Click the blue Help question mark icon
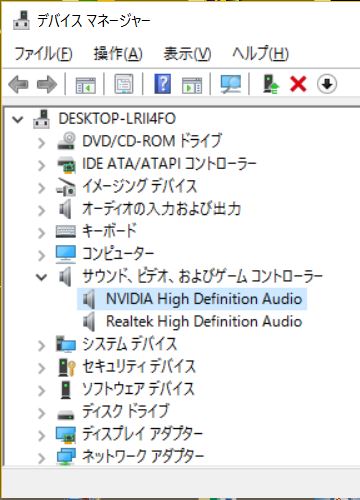 point(163,84)
